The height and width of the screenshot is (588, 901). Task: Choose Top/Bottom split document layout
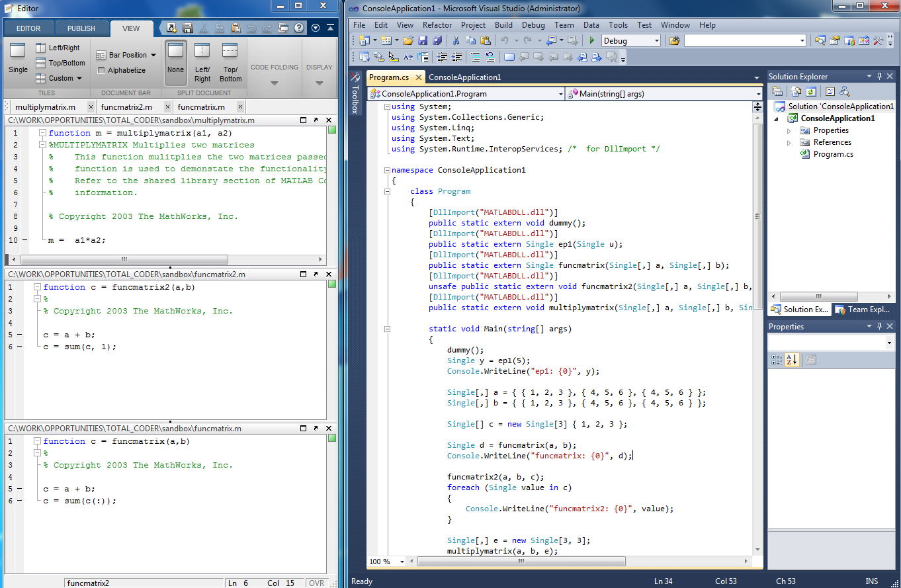click(230, 62)
